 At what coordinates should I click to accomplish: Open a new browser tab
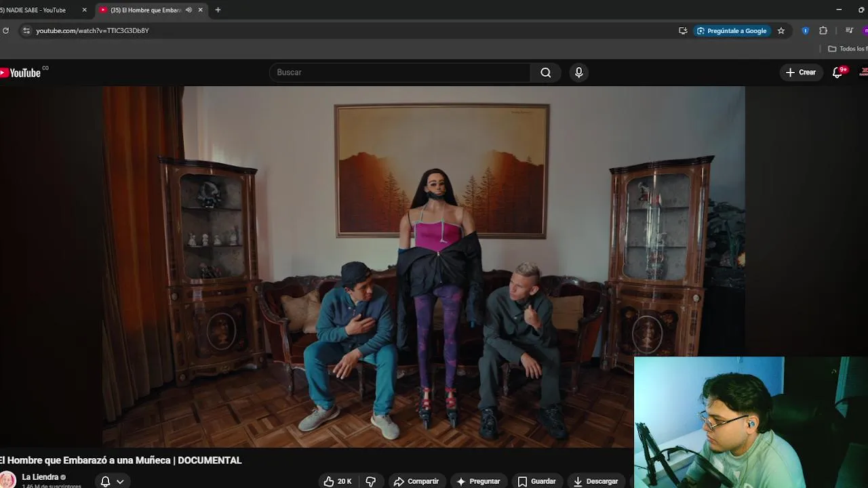coord(218,10)
